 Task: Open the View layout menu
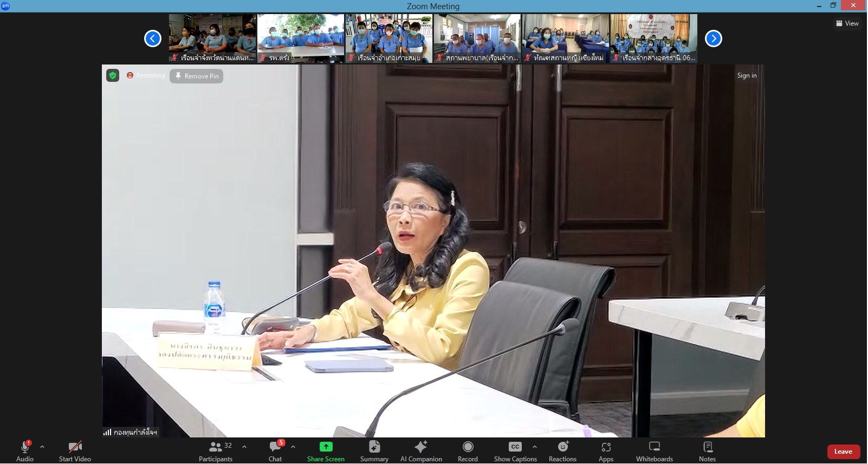tap(847, 23)
